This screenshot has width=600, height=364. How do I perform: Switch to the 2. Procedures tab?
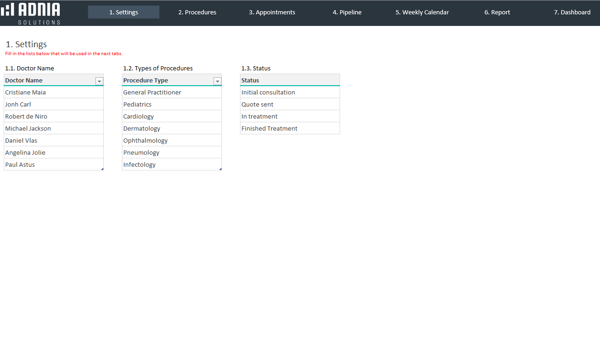[x=197, y=13]
